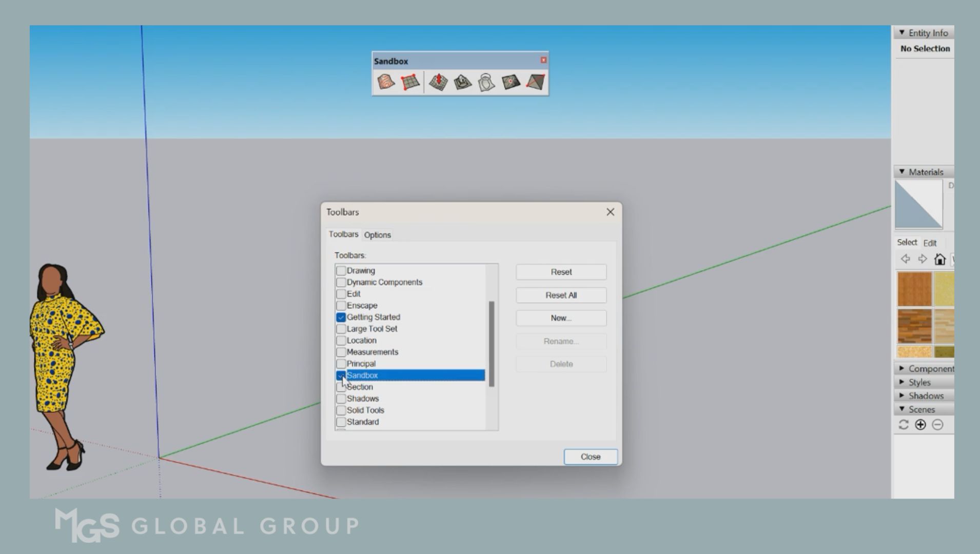
Task: Click the New button to create a toolbar
Action: click(560, 318)
